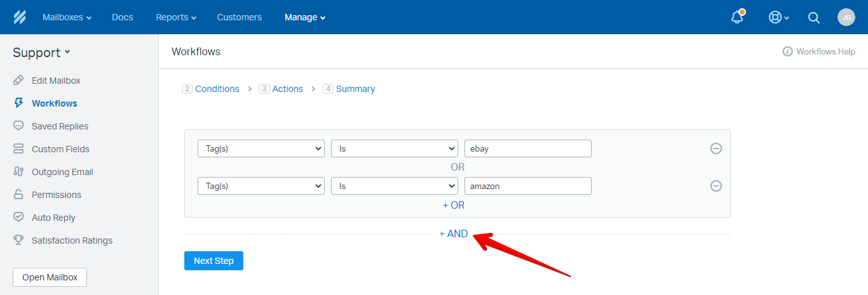Click the Custom Fields icon

point(19,149)
